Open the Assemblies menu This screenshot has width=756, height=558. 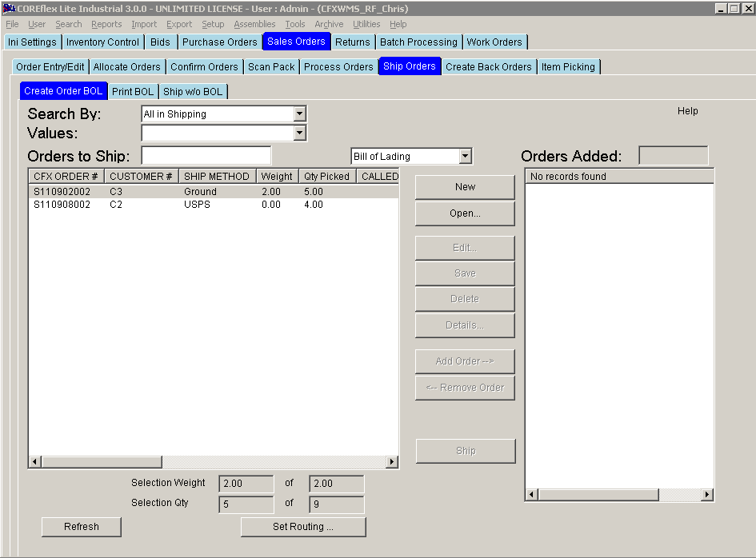tap(254, 24)
